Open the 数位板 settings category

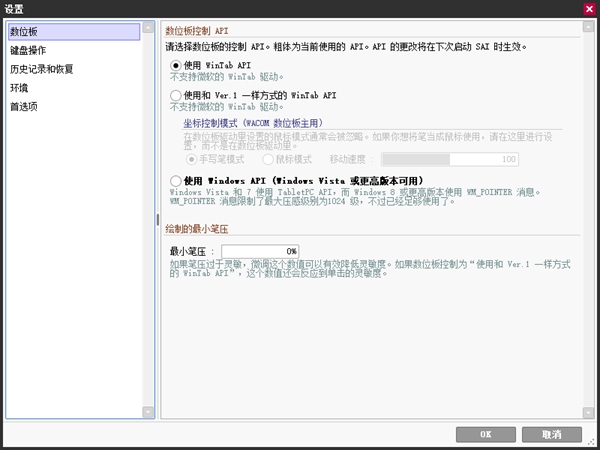click(24, 32)
